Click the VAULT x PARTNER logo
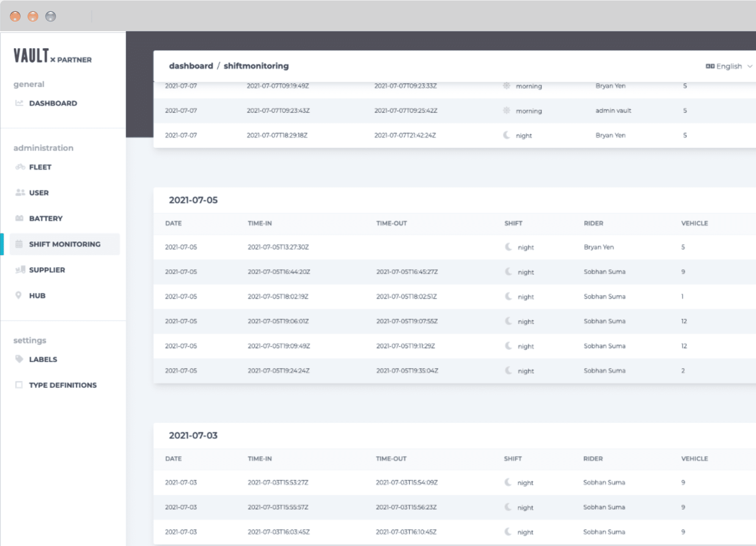Screen dimensions: 756x546 (x=52, y=56)
